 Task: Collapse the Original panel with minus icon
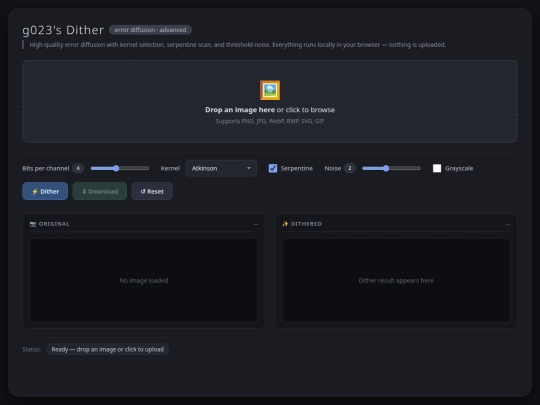(x=256, y=224)
